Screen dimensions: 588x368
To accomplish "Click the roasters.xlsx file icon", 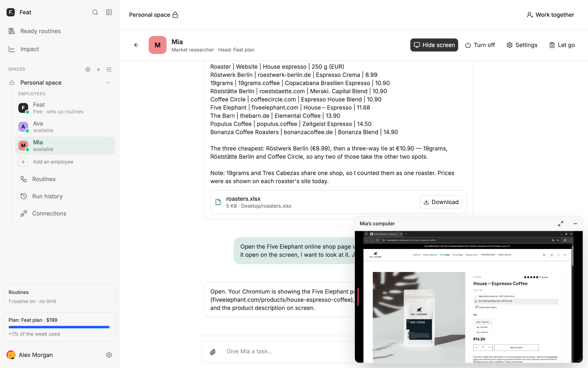I will click(218, 202).
